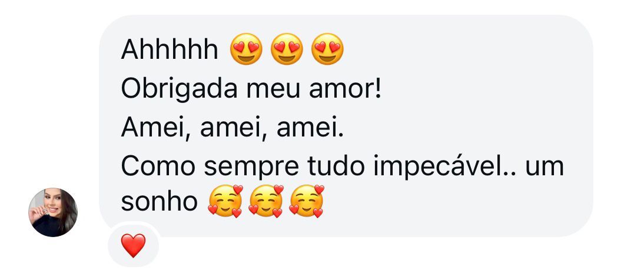Open the sender's profile picture

pos(53,212)
